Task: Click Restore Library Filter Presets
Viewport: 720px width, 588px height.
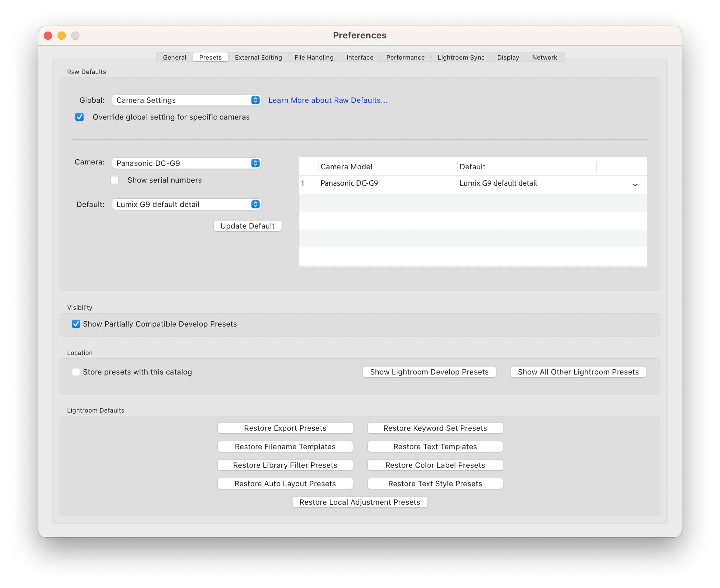Action: (285, 465)
